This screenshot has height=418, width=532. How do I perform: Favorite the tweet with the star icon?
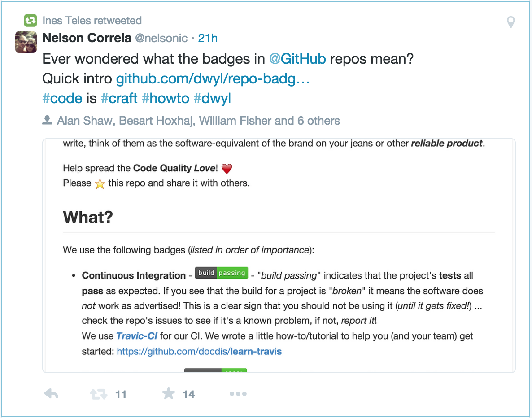pyautogui.click(x=168, y=394)
